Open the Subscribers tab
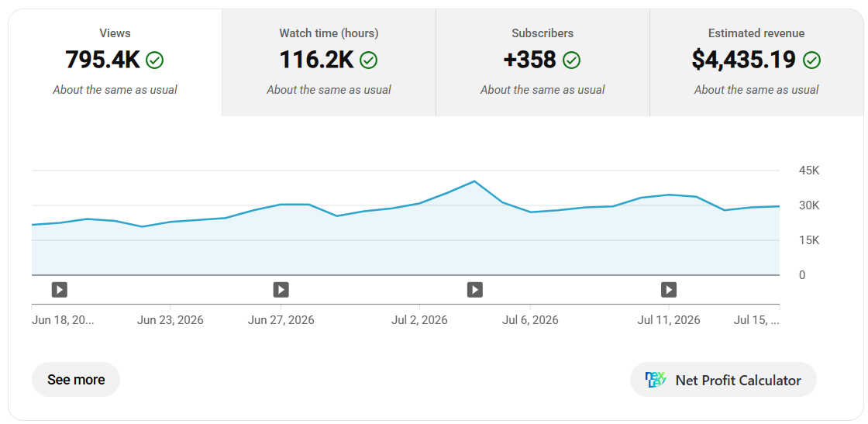Viewport: 868px width, 424px height. pyautogui.click(x=542, y=63)
